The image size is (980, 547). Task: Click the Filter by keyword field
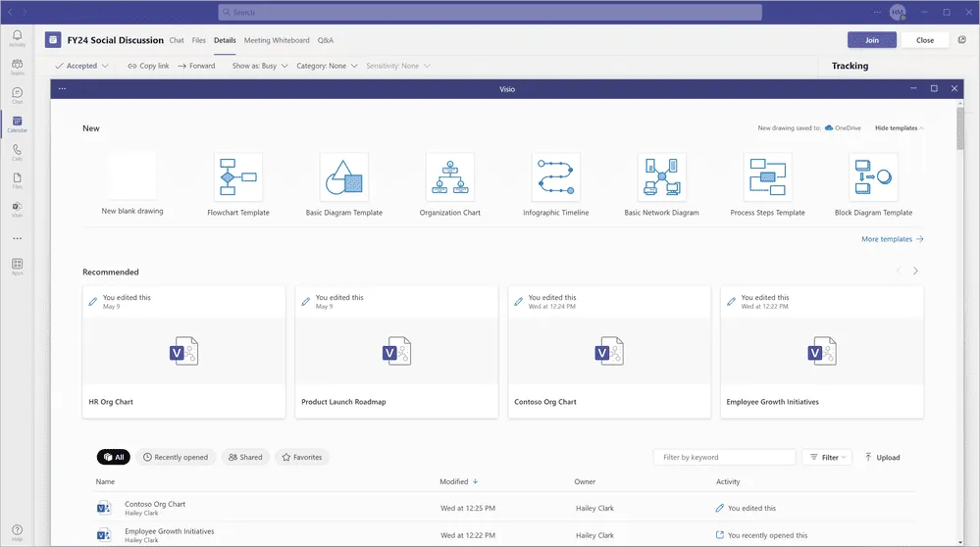tap(724, 457)
